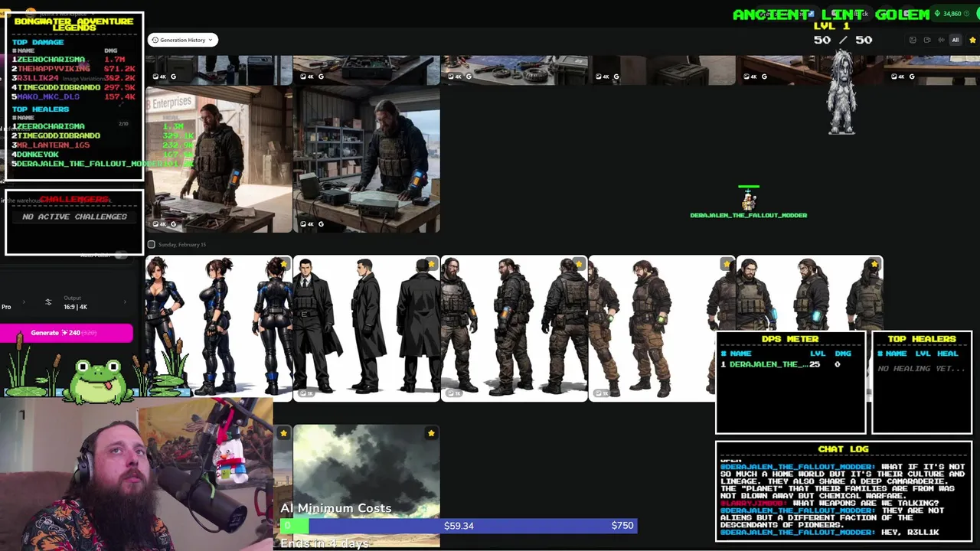Click the pink Generate button

click(67, 333)
